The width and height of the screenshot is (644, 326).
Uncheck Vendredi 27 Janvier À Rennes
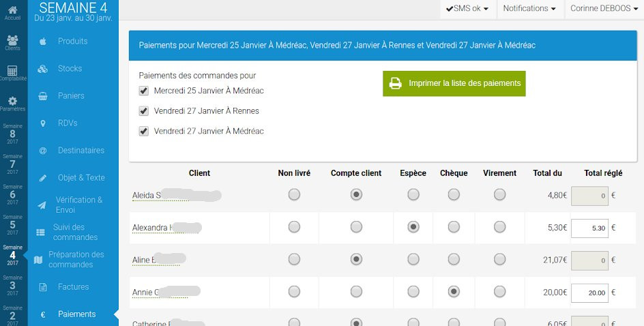point(143,111)
